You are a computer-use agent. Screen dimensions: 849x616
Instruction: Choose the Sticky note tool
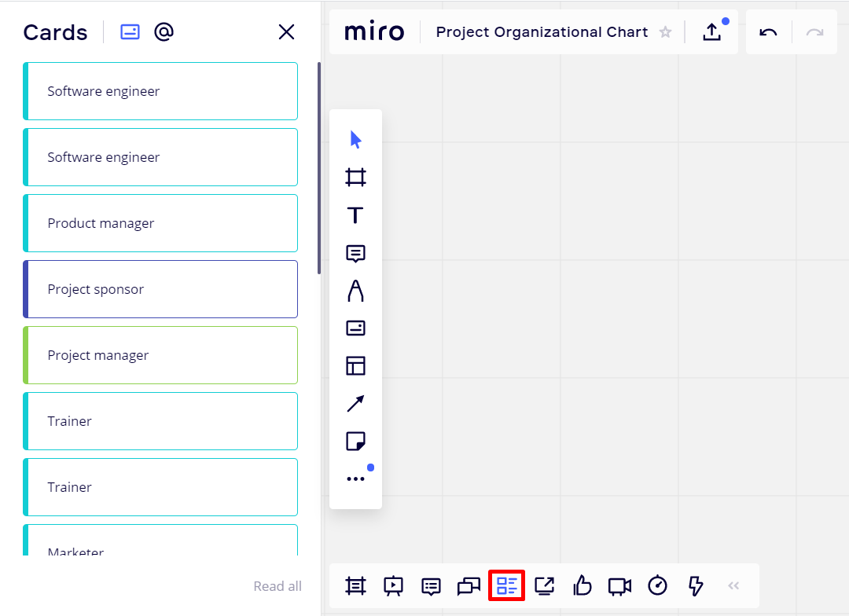coord(355,441)
